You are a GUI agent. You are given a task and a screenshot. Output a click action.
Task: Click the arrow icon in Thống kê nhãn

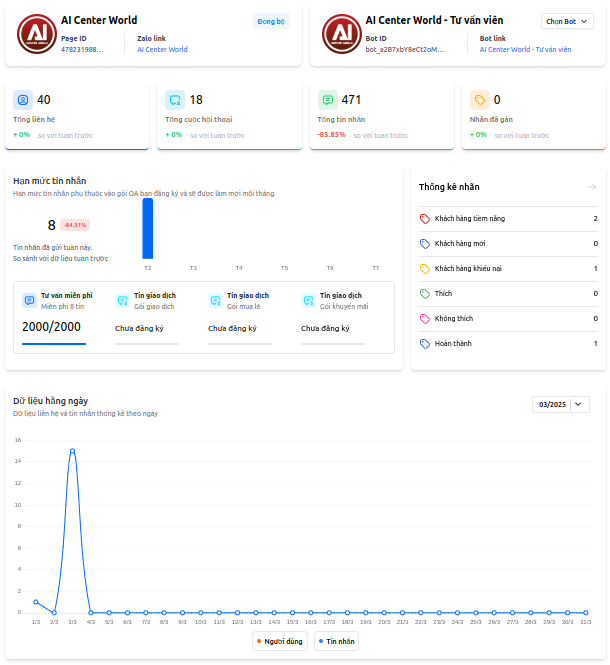point(591,187)
